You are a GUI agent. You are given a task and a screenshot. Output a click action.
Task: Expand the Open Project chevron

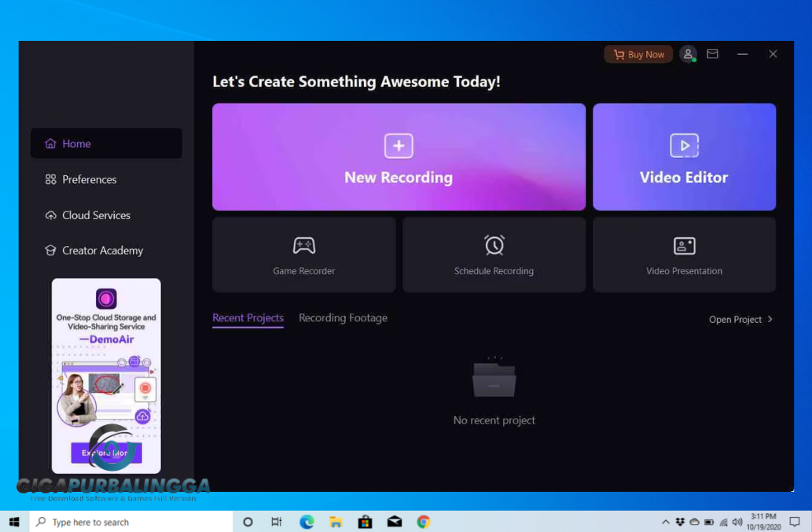click(x=770, y=319)
